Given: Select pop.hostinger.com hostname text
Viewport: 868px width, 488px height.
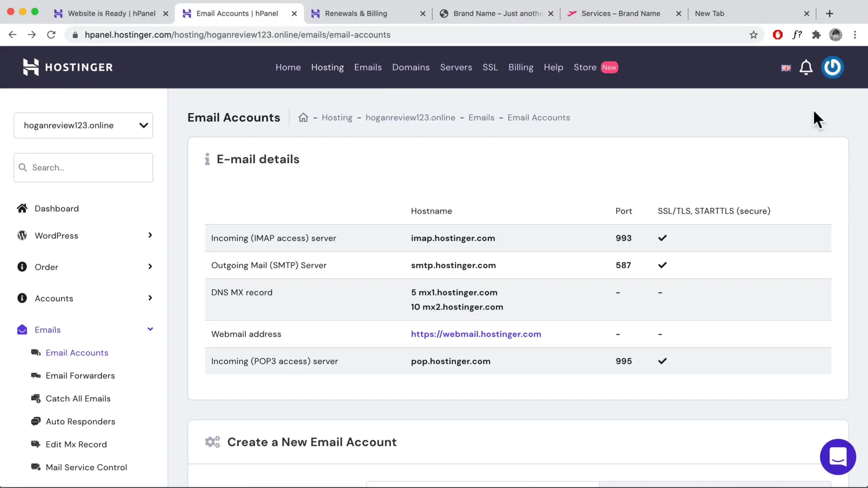Looking at the screenshot, I should pyautogui.click(x=450, y=361).
